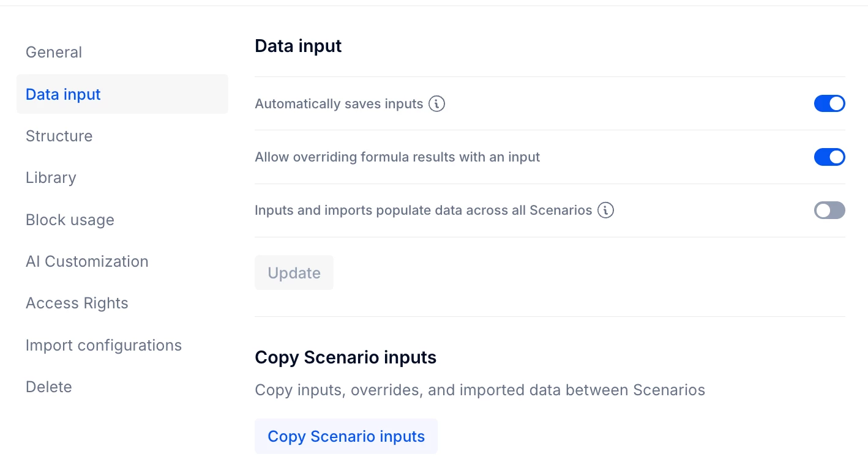
Task: Click the Inputs and imports populate data label
Action: click(423, 210)
